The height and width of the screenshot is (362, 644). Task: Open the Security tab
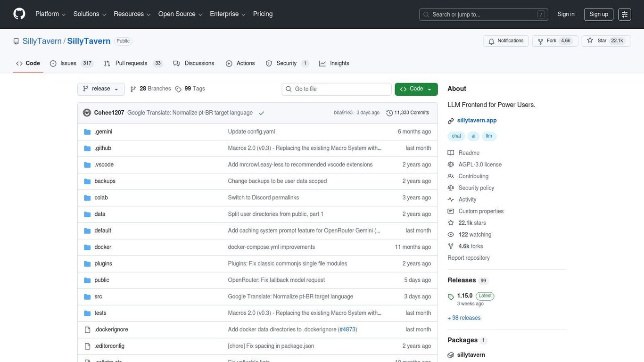(287, 63)
